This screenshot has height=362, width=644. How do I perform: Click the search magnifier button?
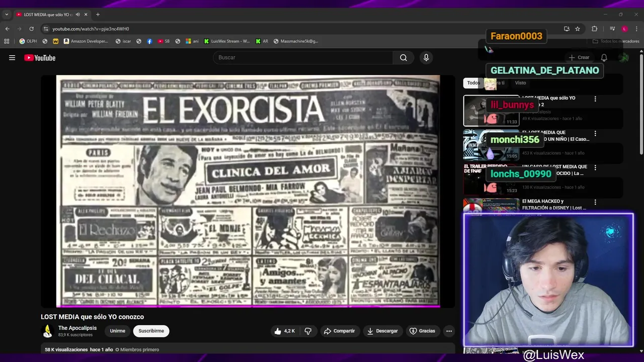[404, 57]
